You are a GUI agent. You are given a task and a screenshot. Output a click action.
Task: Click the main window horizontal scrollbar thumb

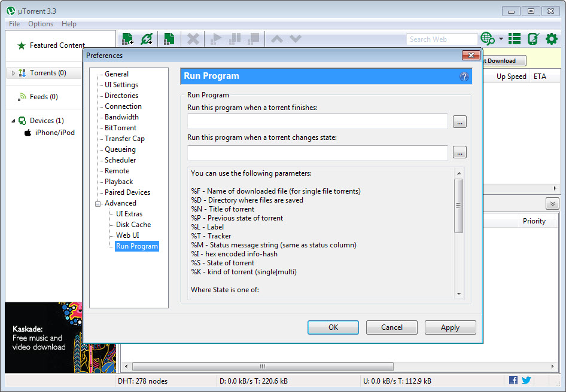click(263, 367)
